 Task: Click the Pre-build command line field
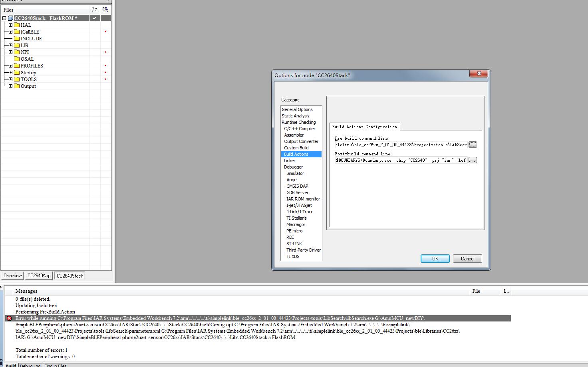(401, 145)
